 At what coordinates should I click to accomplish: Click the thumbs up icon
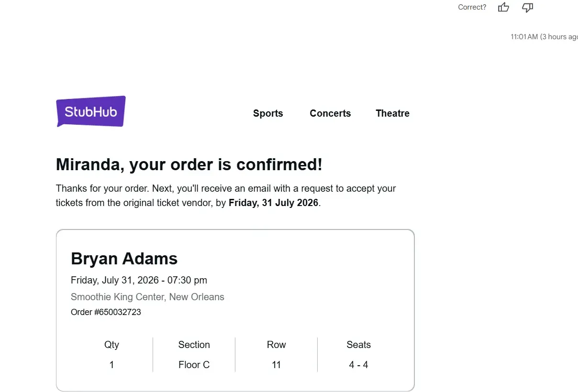503,7
